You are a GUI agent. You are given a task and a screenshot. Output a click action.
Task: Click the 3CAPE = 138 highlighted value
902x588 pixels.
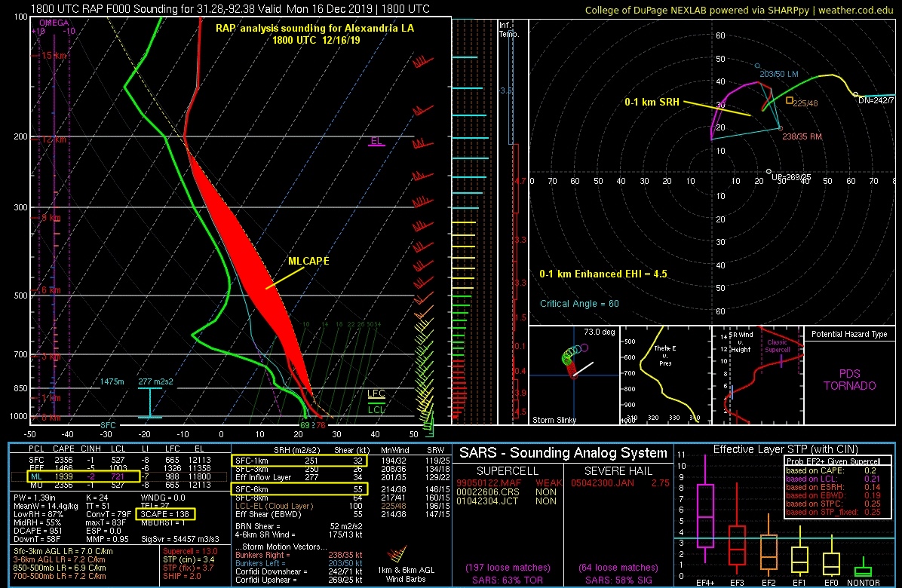pos(166,514)
